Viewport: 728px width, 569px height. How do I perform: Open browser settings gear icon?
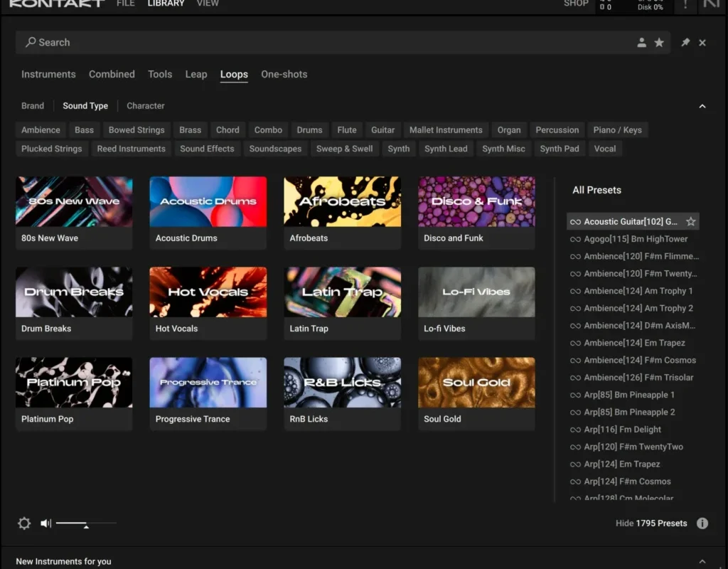(24, 523)
